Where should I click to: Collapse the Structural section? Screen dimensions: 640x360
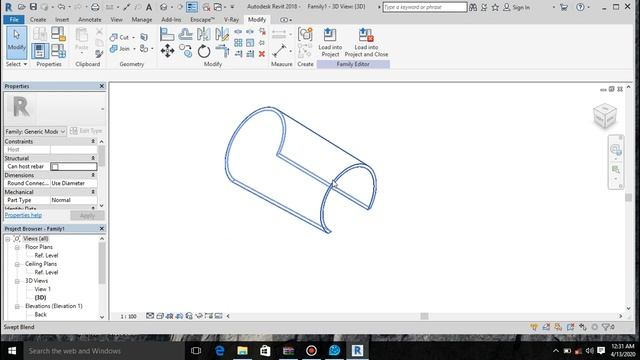click(93, 158)
